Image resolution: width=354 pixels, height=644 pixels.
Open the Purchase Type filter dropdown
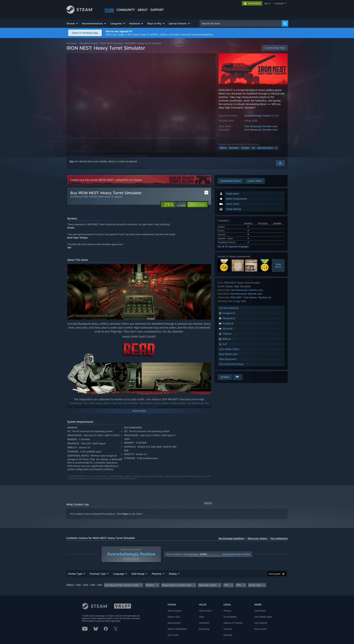pyautogui.click(x=99, y=574)
